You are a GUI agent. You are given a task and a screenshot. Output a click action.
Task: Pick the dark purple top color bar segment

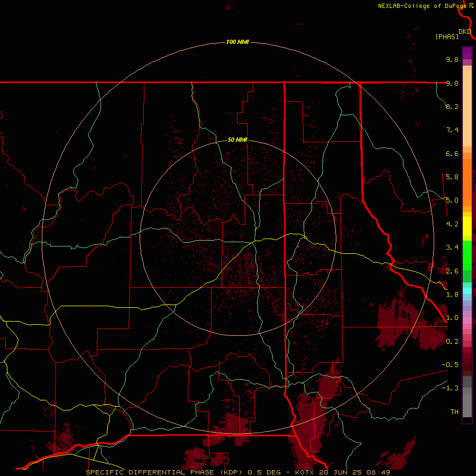[467, 53]
